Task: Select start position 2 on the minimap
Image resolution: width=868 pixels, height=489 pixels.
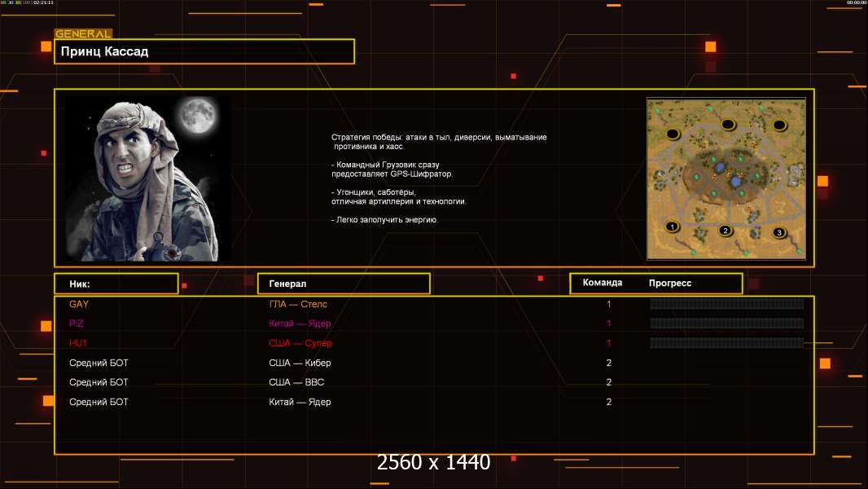Action: (x=726, y=230)
